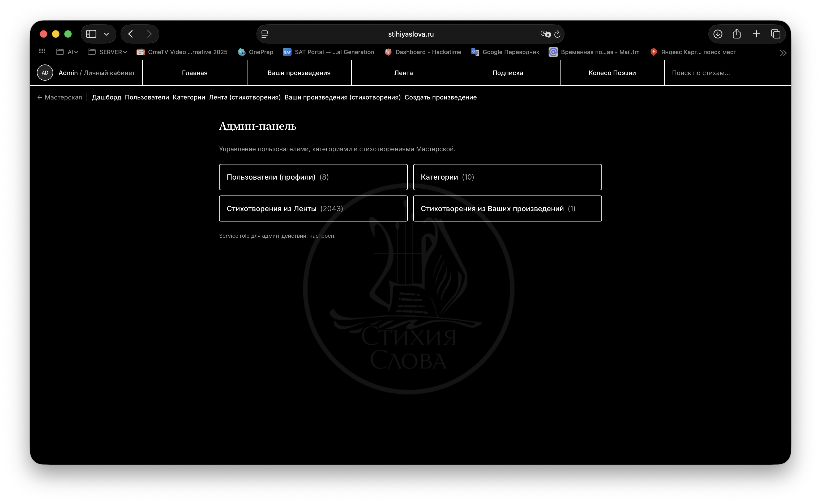Screen dimensions: 821x504
Task: Open the Лента navigation tab
Action: coord(403,73)
